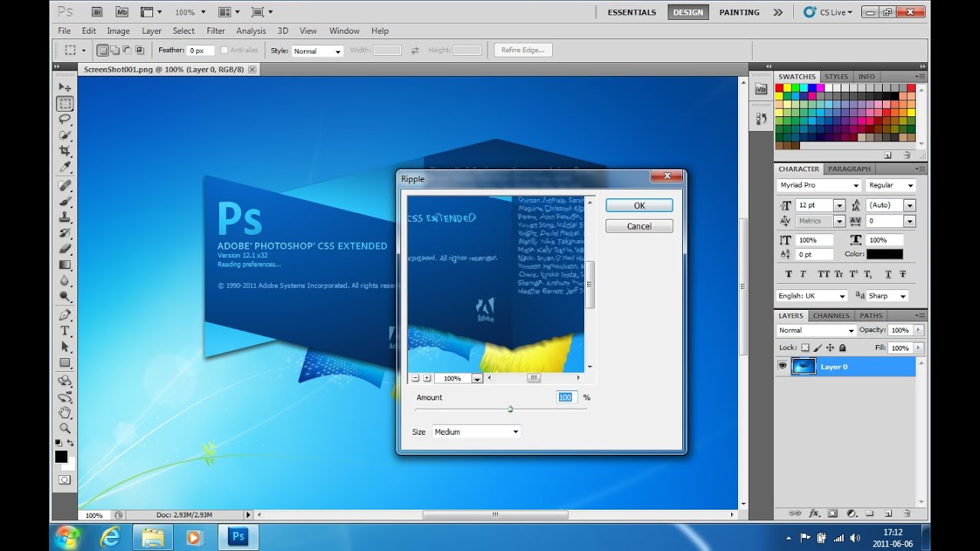
Task: Select the Lasso tool
Action: click(65, 119)
